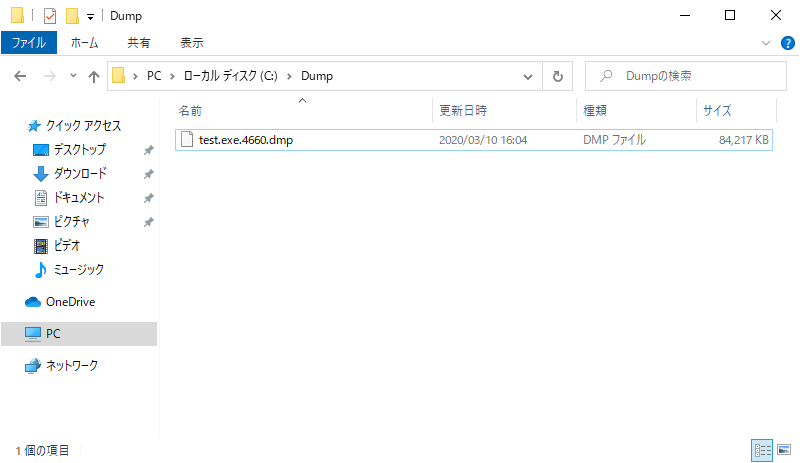
Task: Select Dump in the address breadcrumb
Action: (317, 76)
